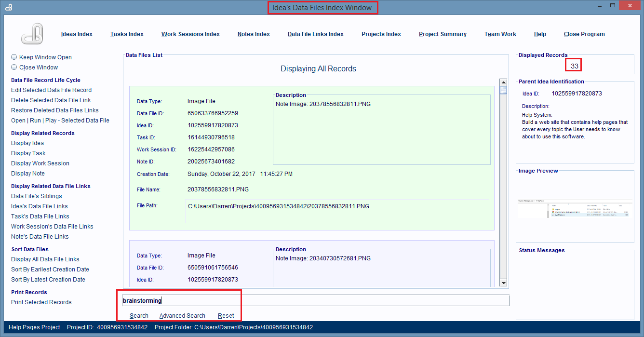The image size is (644, 337).
Task: Click file name 20378556832811.PNG in first record
Action: [218, 189]
